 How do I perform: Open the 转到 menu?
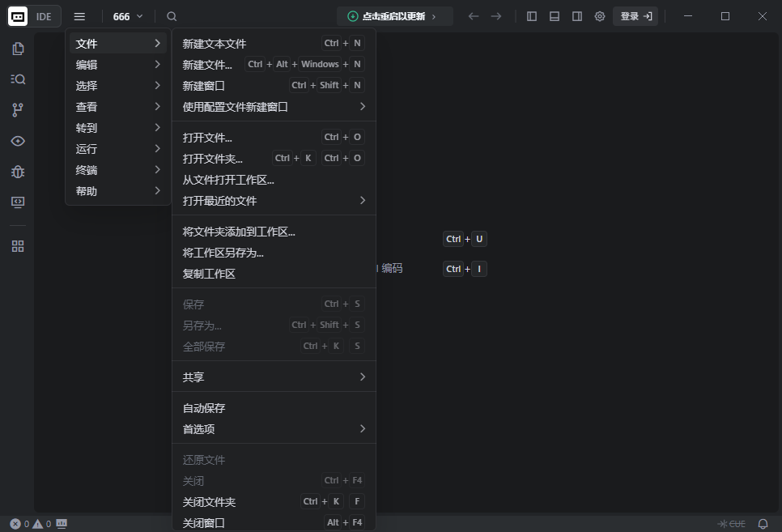pyautogui.click(x=117, y=128)
